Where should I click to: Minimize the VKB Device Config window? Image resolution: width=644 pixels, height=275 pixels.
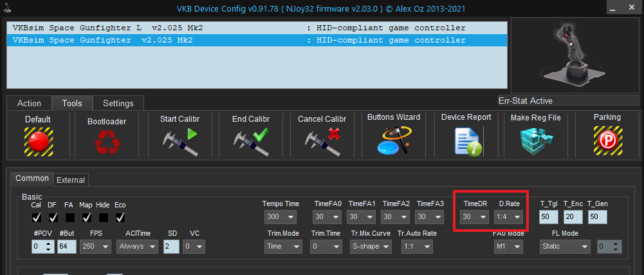(611, 8)
